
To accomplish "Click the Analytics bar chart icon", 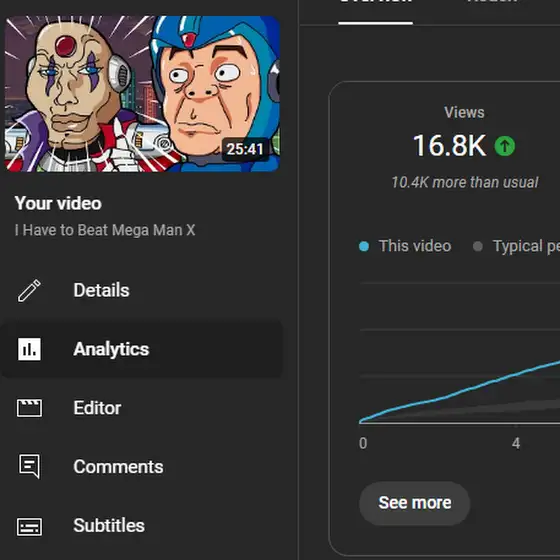I will [x=29, y=349].
